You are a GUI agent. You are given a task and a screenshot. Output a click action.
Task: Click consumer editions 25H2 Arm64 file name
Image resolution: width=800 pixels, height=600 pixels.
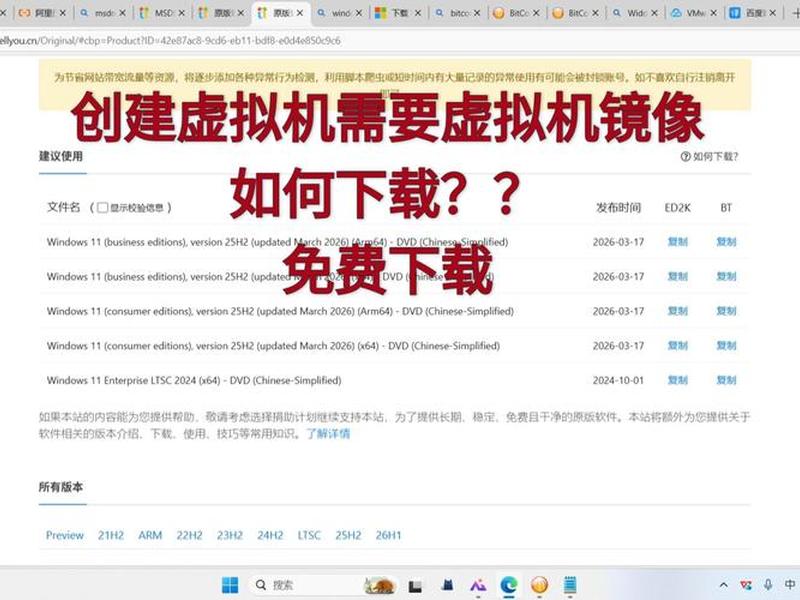(x=280, y=311)
